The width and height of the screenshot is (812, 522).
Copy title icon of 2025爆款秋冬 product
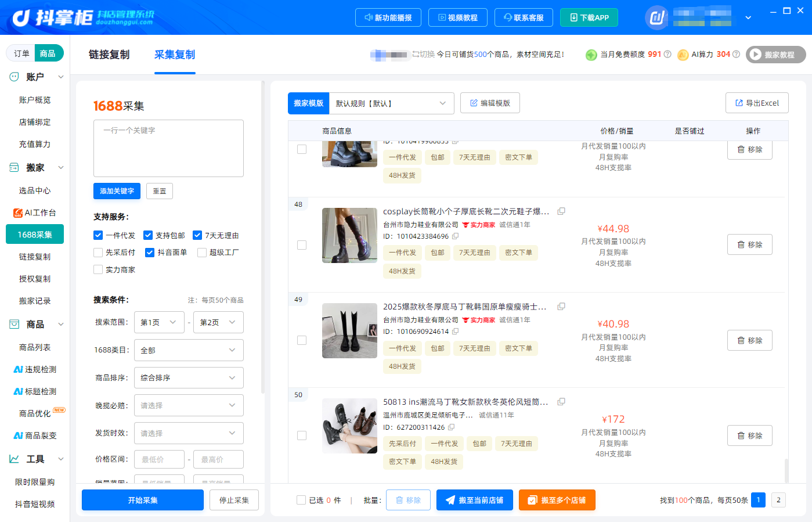pos(561,307)
